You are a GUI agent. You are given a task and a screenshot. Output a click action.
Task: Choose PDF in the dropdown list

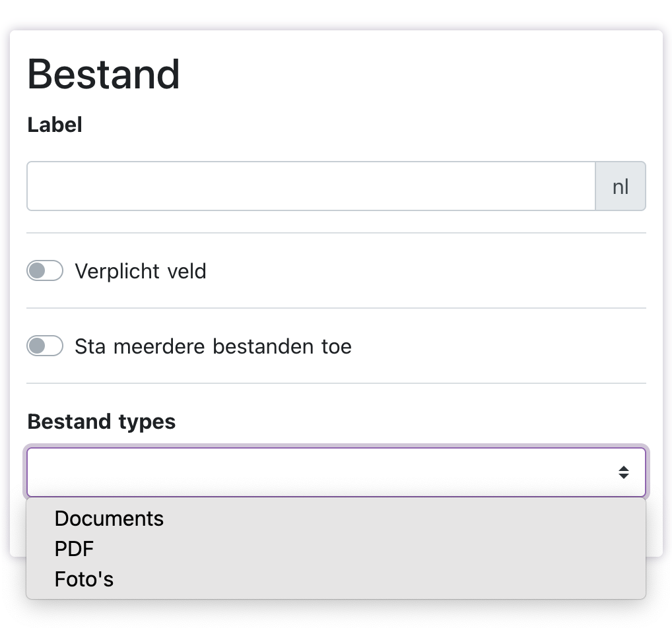(75, 549)
